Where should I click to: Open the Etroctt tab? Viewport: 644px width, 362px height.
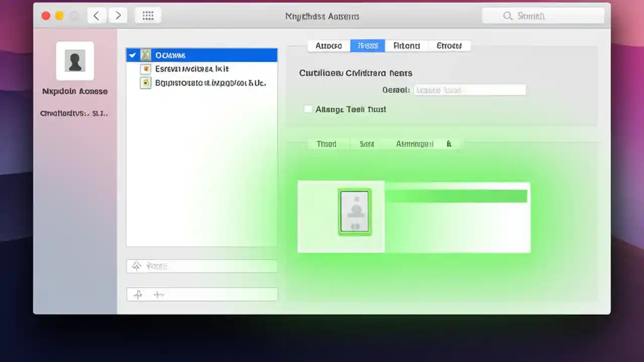pos(448,46)
